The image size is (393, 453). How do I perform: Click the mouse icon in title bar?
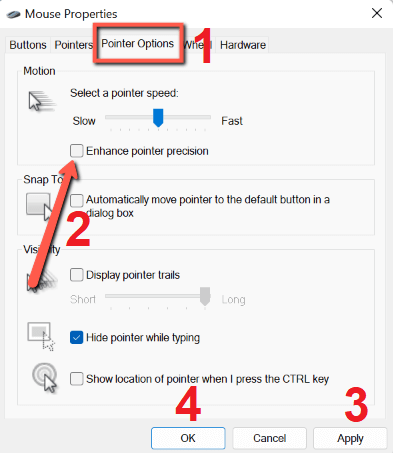tap(13, 15)
